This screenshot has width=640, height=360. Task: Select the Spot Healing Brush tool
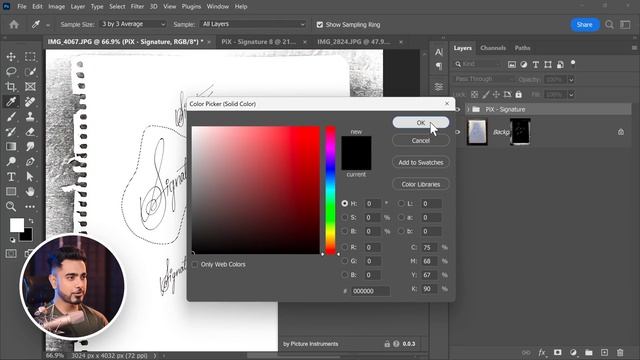pos(30,102)
